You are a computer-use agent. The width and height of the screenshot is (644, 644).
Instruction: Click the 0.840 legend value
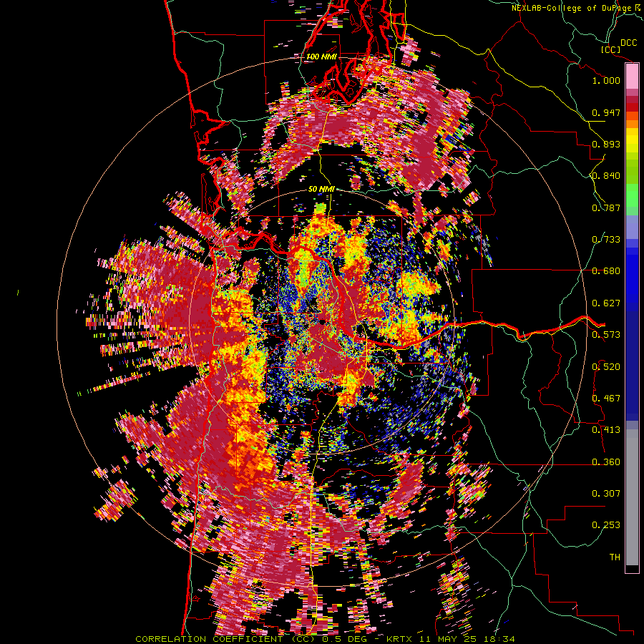tap(606, 176)
